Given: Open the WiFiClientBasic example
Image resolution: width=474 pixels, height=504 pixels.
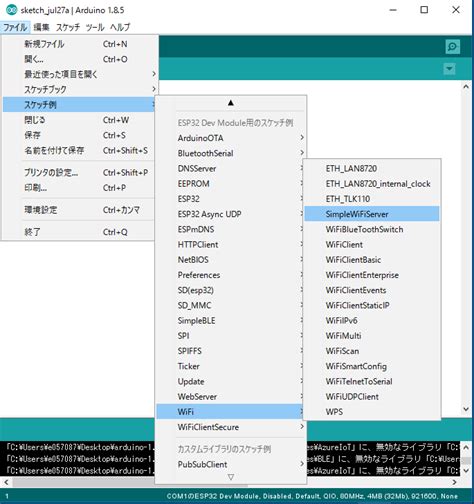Looking at the screenshot, I should pyautogui.click(x=372, y=260).
